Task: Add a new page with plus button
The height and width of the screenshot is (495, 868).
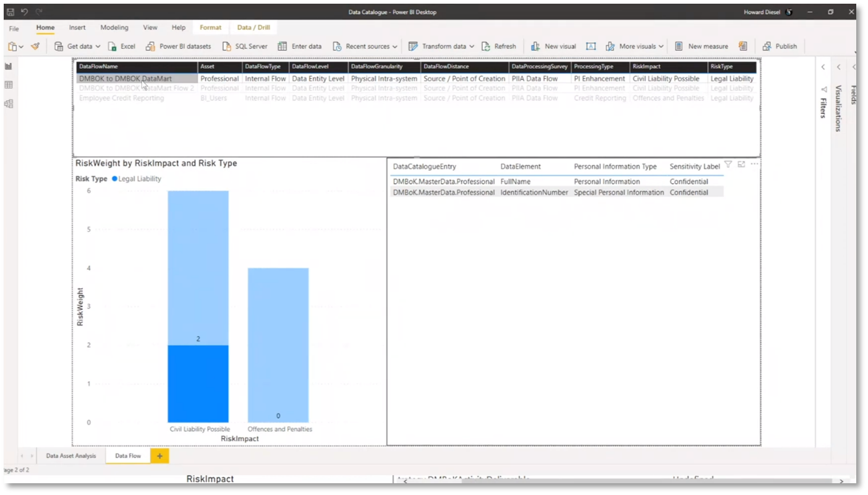Action: tap(160, 456)
